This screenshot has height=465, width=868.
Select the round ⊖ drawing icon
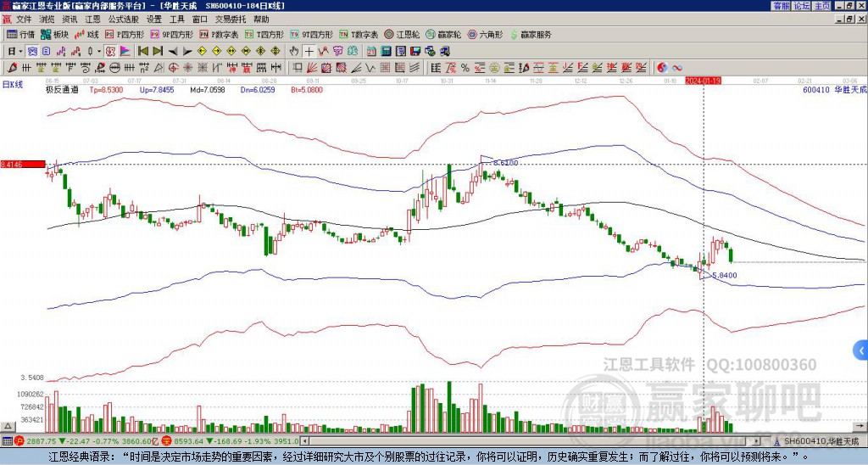pyautogui.click(x=114, y=68)
